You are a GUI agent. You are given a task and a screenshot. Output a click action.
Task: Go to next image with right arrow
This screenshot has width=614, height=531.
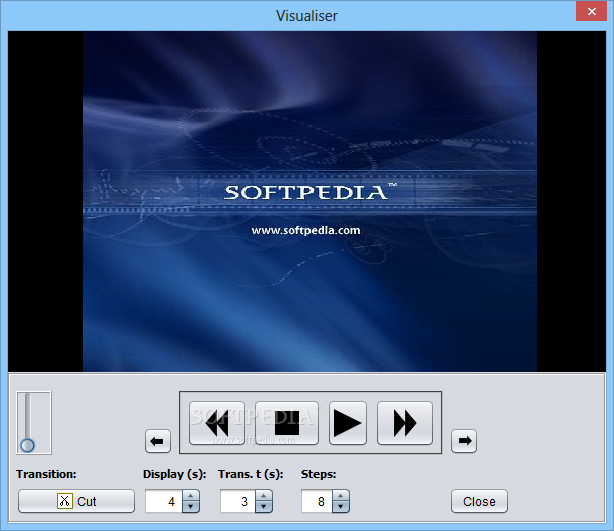[x=464, y=441]
